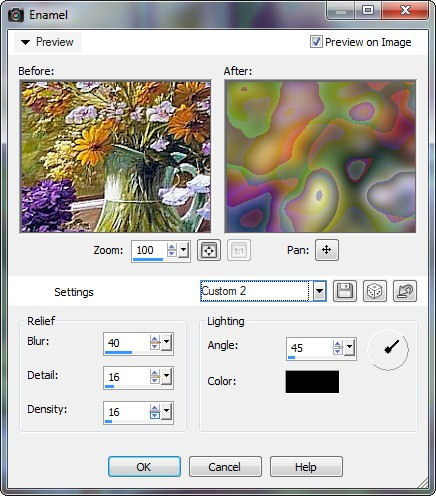Click the Randomize Parameters dice icon
Screen dimensions: 436x496
[375, 291]
